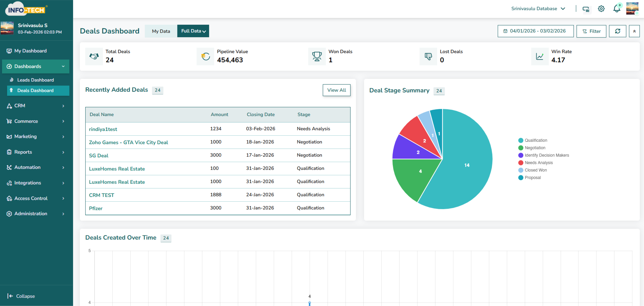Open the settings gear icon

601,9
